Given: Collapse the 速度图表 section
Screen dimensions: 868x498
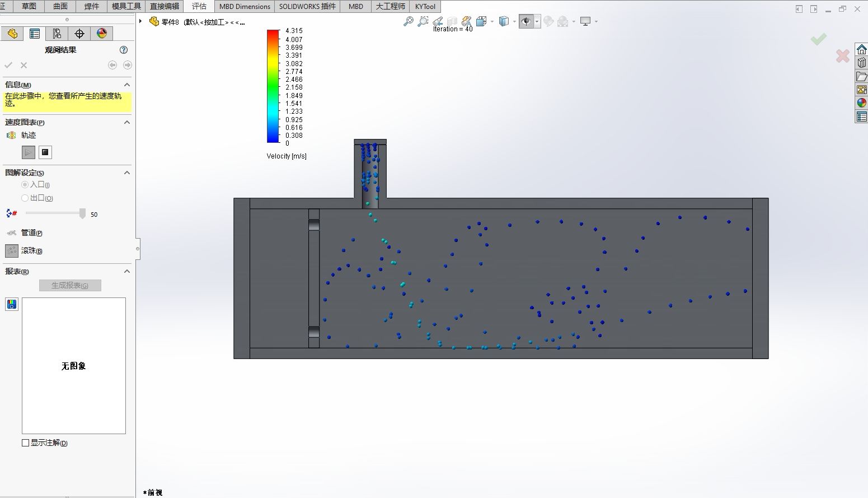Looking at the screenshot, I should (x=127, y=122).
